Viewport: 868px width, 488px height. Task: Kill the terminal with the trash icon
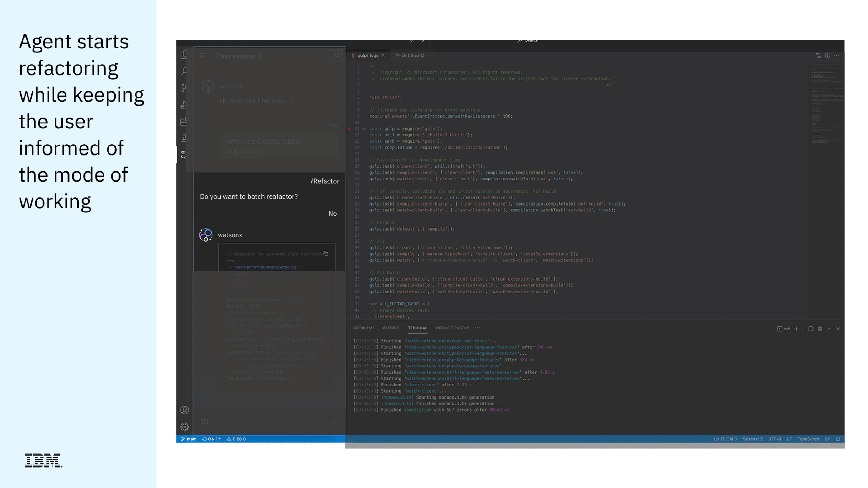tap(820, 329)
